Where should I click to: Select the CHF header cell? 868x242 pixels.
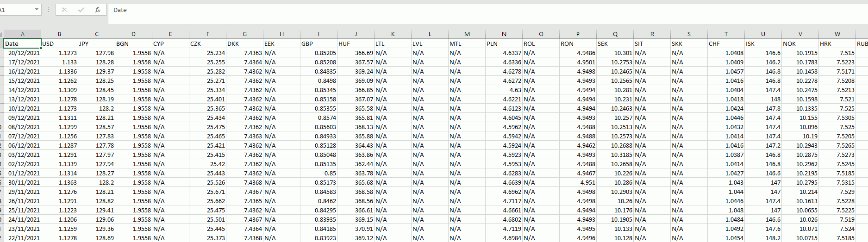tap(726, 43)
